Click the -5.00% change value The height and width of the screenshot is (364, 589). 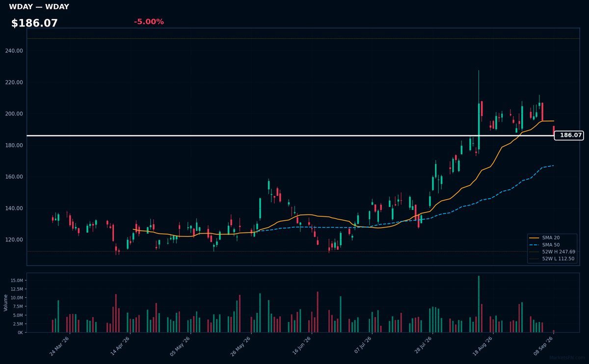[x=149, y=22]
